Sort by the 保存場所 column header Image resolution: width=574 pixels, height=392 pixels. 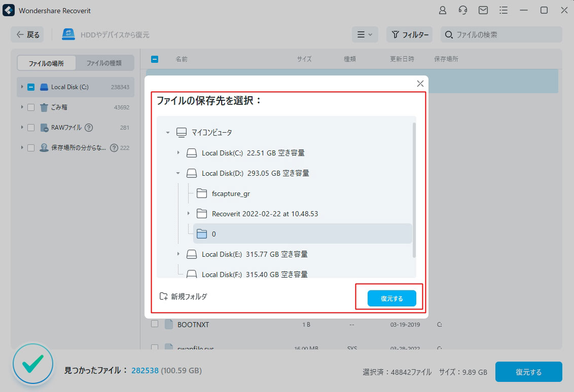[446, 59]
